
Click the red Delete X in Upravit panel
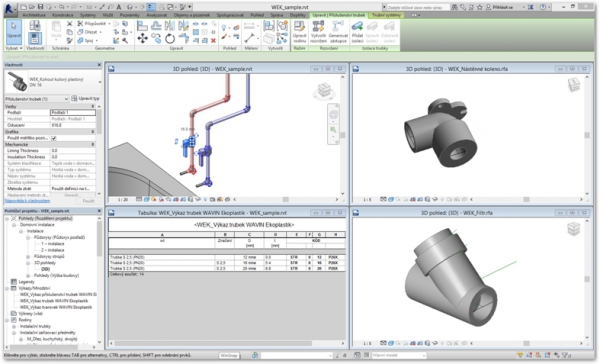pyautogui.click(x=214, y=40)
